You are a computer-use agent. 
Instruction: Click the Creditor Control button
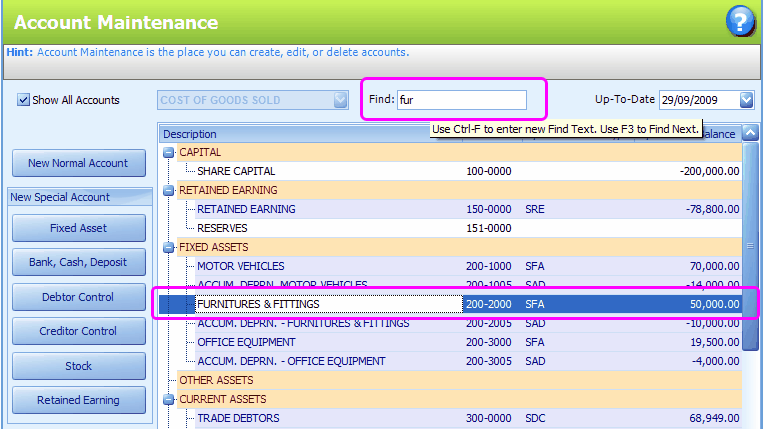pos(78,331)
